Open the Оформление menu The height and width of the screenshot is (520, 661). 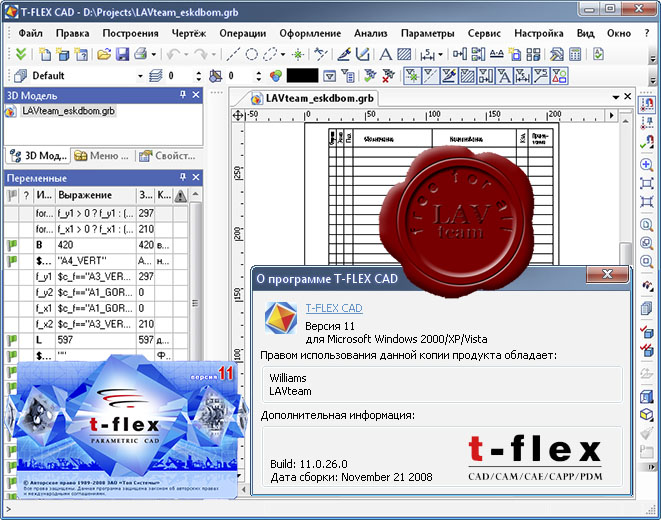point(310,33)
